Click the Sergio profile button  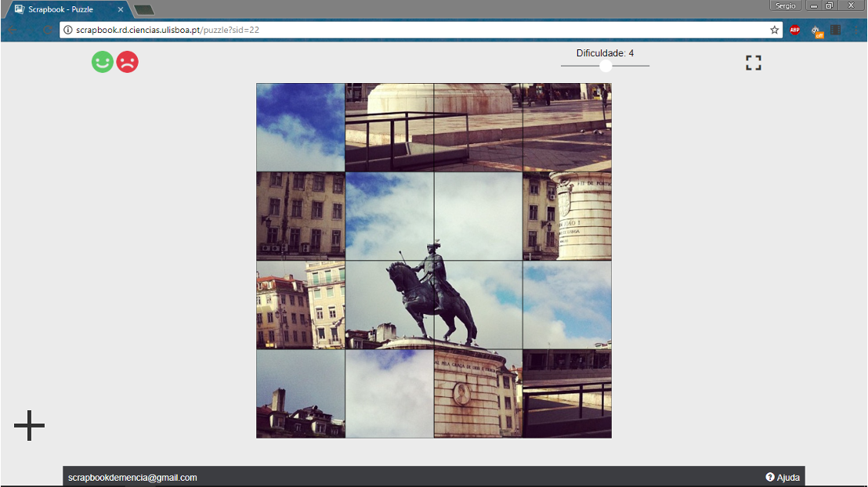point(785,5)
